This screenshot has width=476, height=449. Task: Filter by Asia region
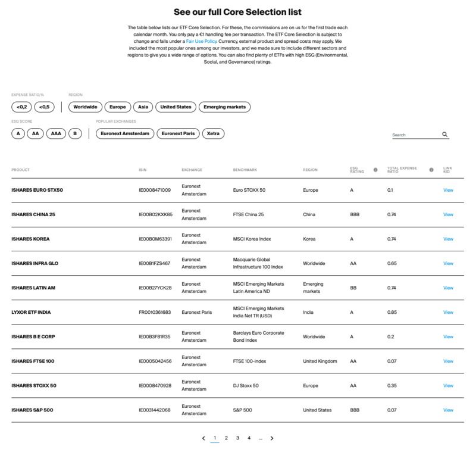[x=143, y=107]
